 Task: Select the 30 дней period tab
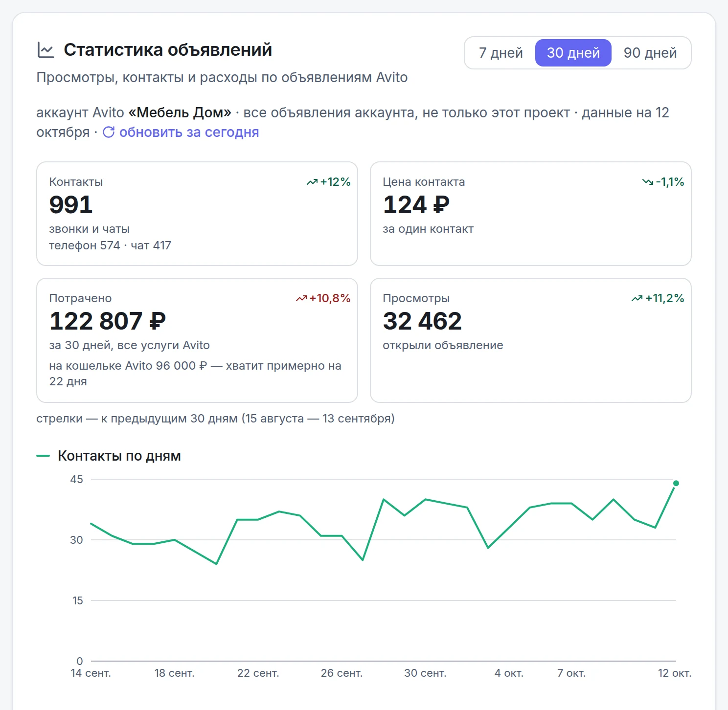coord(573,53)
